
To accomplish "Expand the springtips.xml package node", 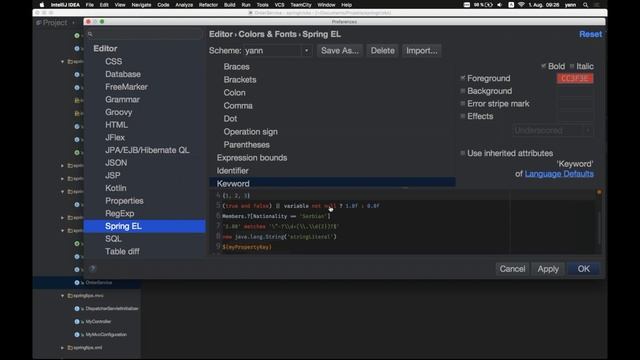I will click(x=62, y=348).
